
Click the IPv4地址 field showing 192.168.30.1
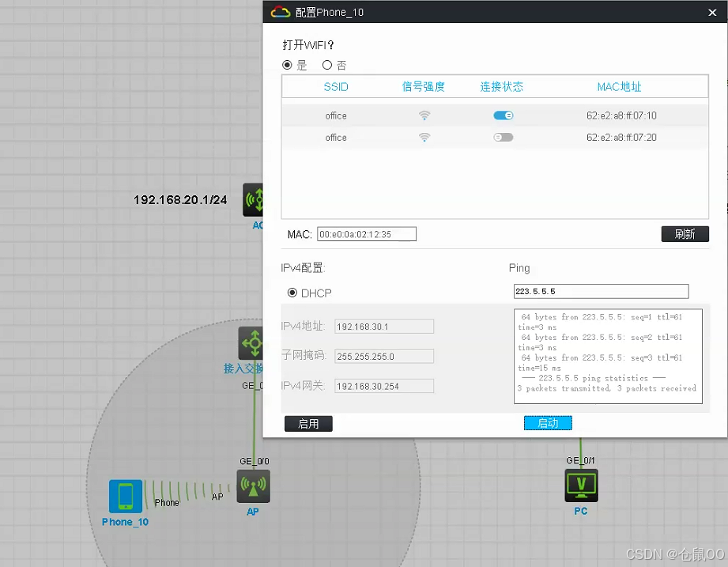(x=384, y=327)
